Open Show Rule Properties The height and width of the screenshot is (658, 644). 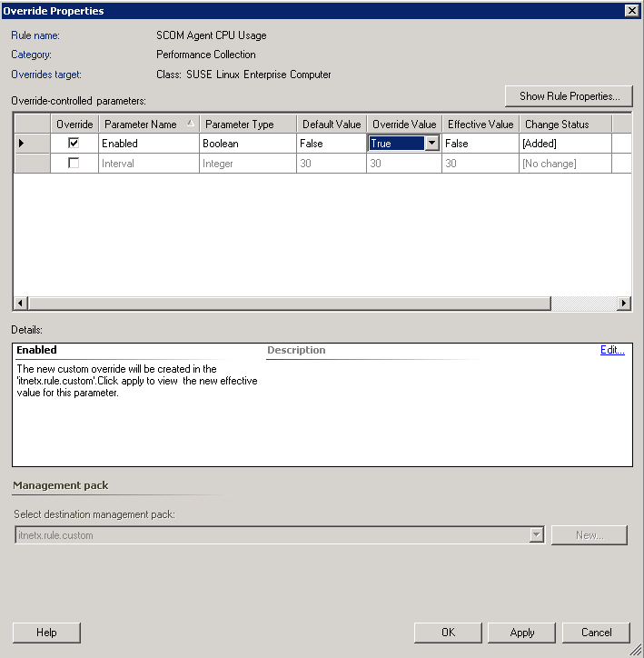(569, 96)
